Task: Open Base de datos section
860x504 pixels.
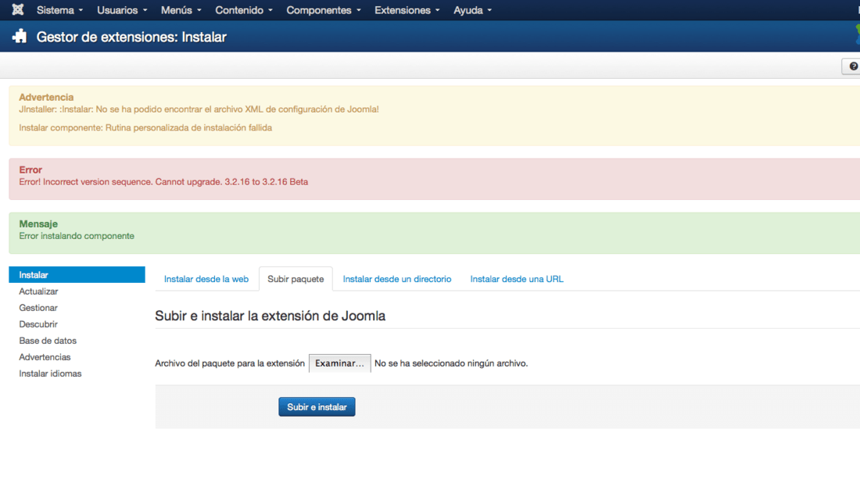Action: tap(48, 341)
